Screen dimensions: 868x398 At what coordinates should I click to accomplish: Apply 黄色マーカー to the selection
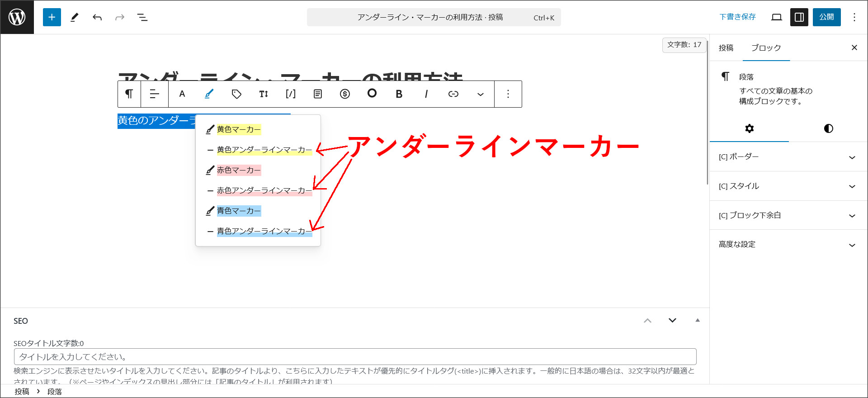tap(258, 129)
